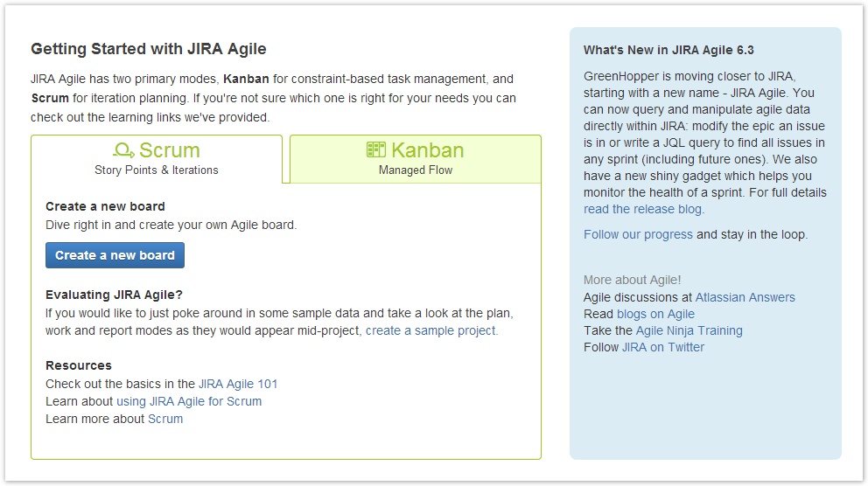Select the Scrum Story Points tab

tap(157, 159)
